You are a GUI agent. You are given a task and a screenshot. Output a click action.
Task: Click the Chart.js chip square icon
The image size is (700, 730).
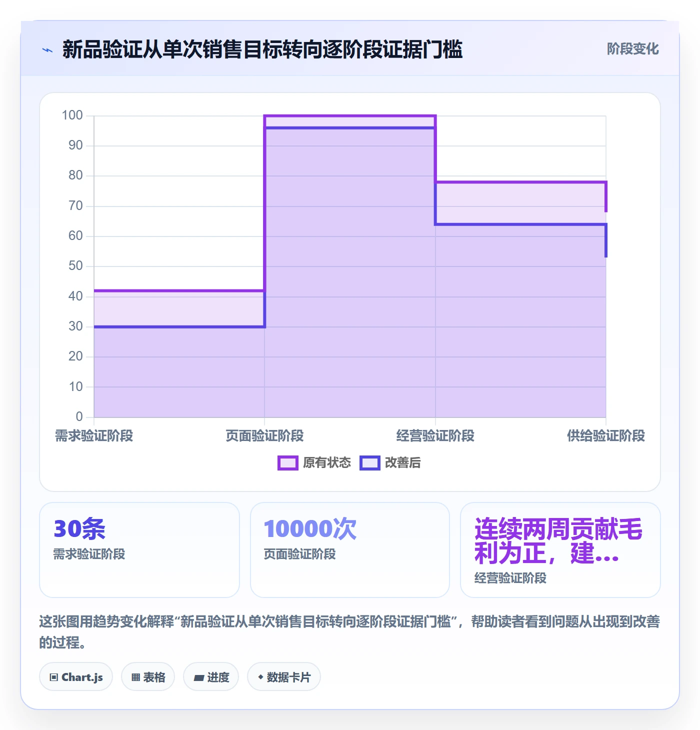click(x=54, y=677)
